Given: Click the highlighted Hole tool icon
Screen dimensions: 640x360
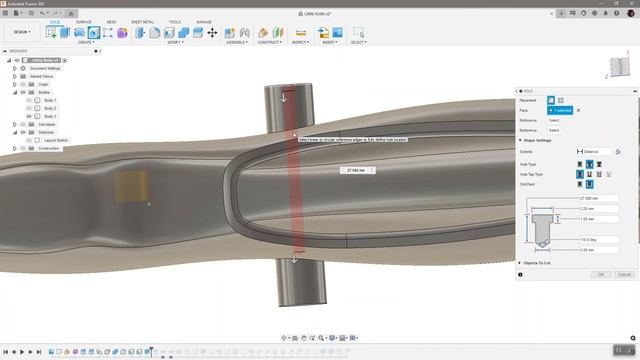Looking at the screenshot, I should point(93,32).
